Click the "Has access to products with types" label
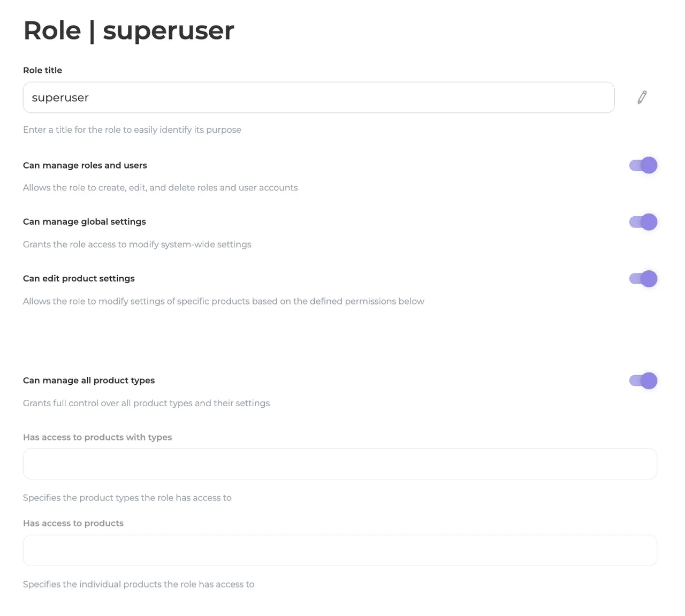Viewport: 685px width, 616px height. click(97, 437)
